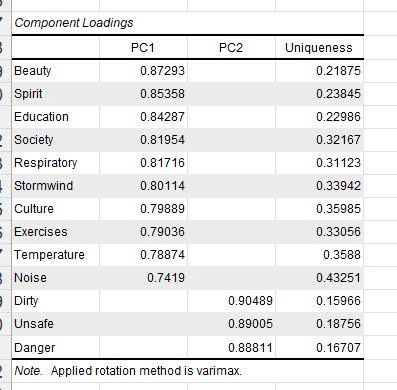Select the Temperature uniqueness value 0.3588
Viewport: 397px width, 390px height.
tap(319, 255)
